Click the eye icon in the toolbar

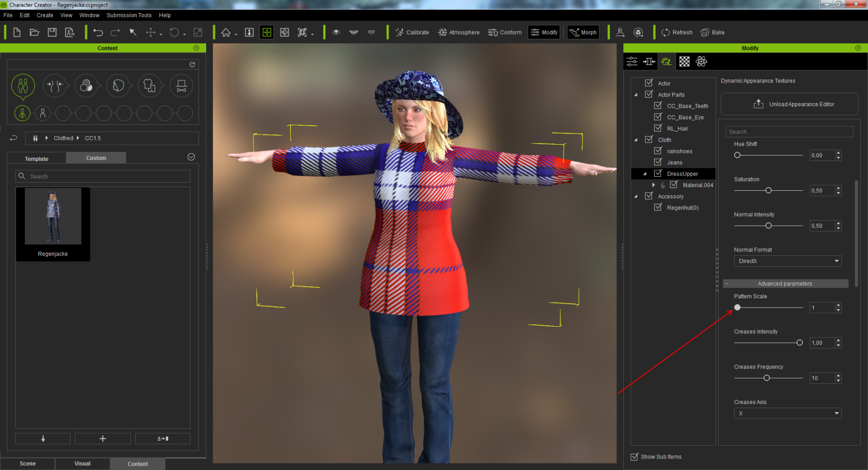pyautogui.click(x=336, y=33)
